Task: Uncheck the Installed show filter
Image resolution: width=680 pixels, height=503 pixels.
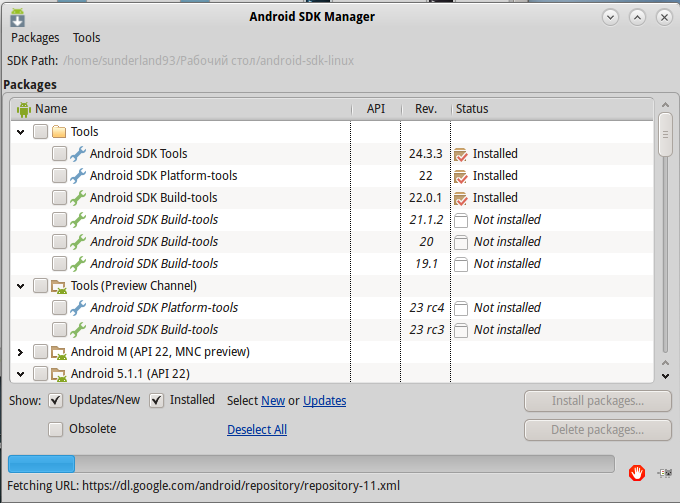Action: [157, 400]
